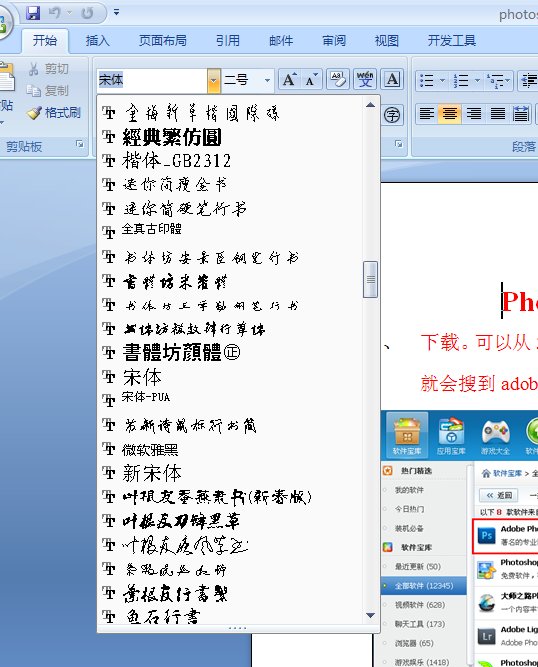Click font list scroll down arrow
Viewport: 538px width, 667px height.
pos(370,616)
